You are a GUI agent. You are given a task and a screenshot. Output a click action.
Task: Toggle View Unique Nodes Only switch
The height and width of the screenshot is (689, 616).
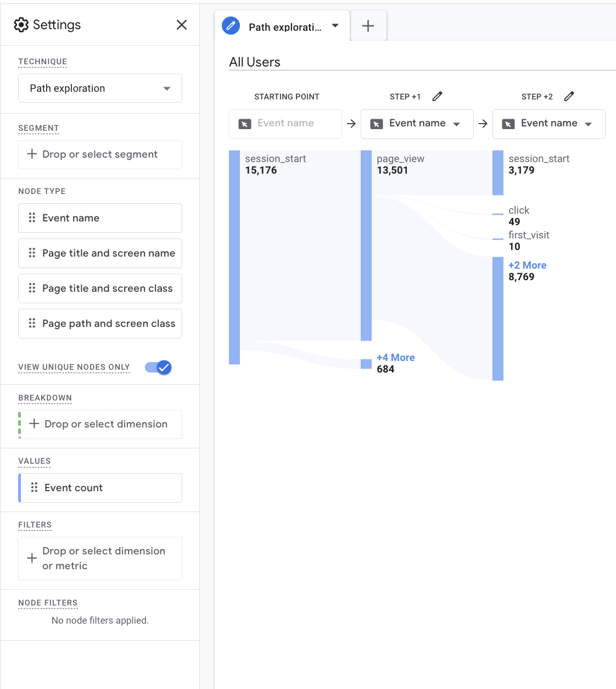point(158,368)
